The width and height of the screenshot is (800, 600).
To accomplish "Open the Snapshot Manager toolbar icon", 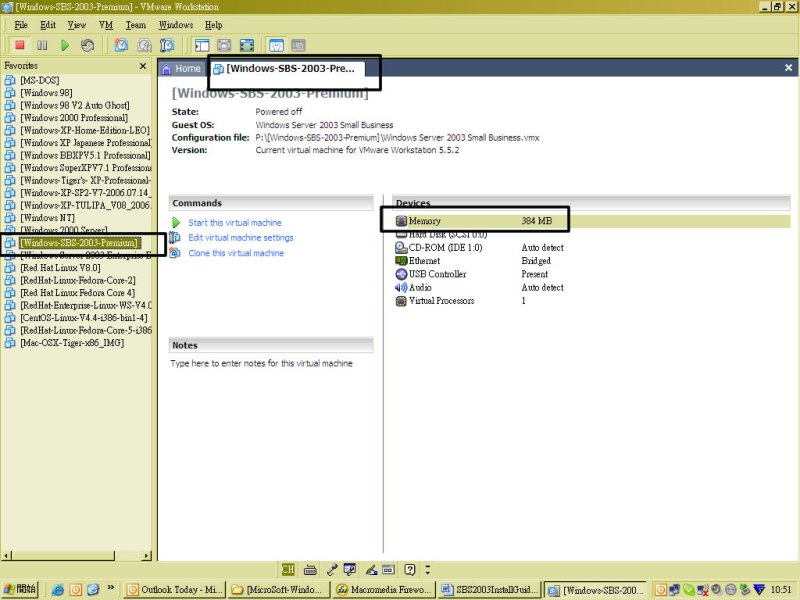I will 167,45.
